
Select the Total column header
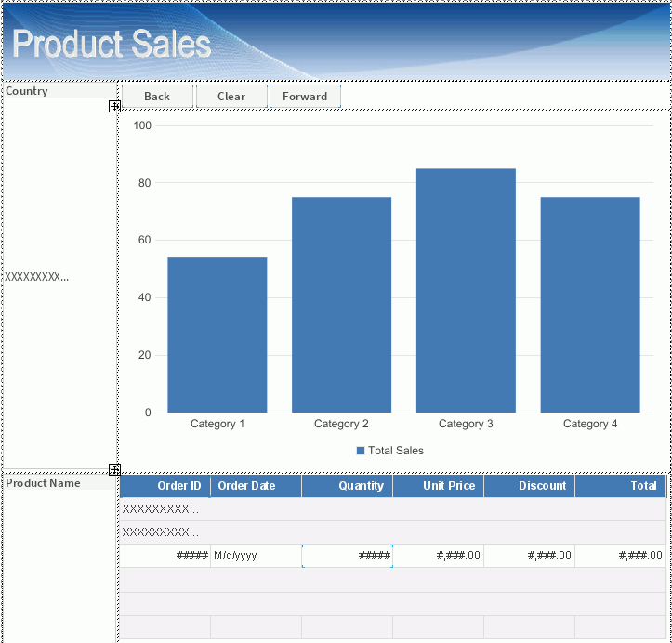620,486
